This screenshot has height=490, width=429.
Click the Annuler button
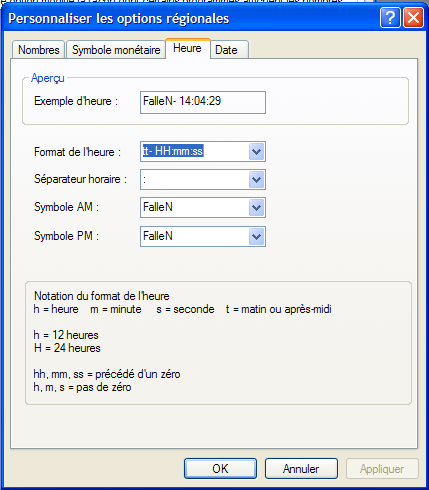coord(301,469)
